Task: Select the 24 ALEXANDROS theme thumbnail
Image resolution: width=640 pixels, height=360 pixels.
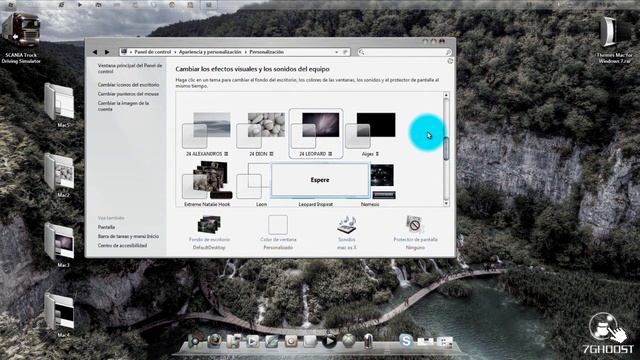Action: coord(207,130)
